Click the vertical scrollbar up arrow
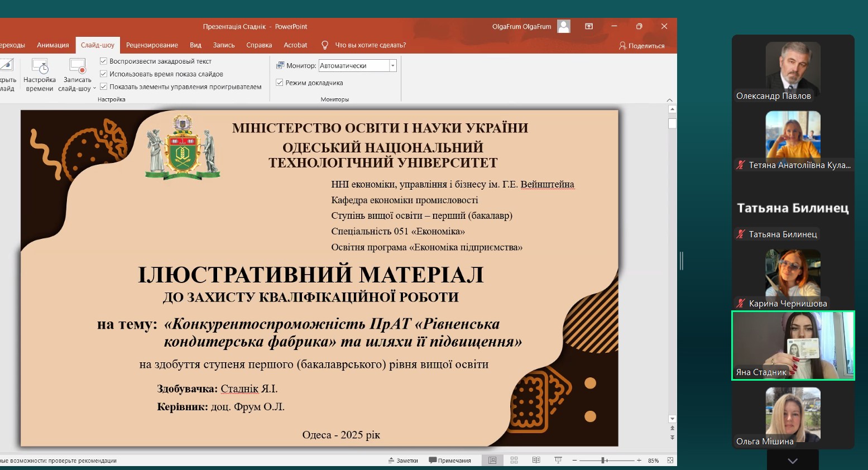The image size is (868, 470). click(672, 109)
